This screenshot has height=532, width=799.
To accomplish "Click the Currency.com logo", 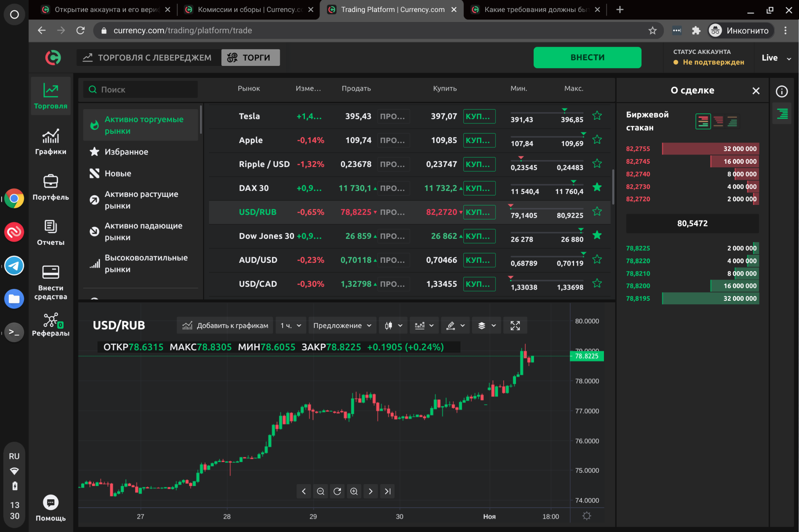I will pos(53,58).
